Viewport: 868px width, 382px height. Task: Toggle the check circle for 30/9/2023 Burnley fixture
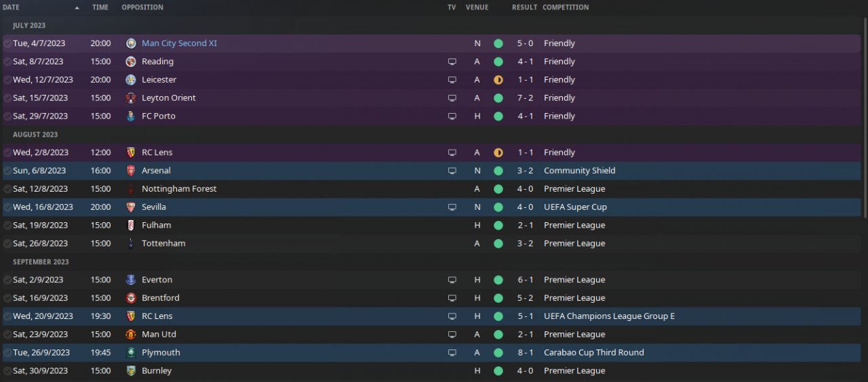coord(7,371)
